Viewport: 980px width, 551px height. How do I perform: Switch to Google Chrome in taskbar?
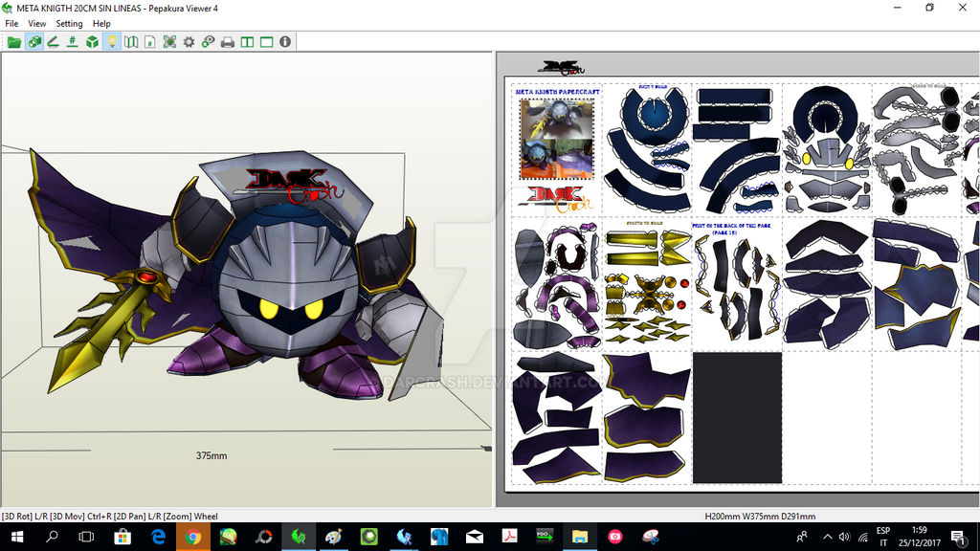coord(193,537)
